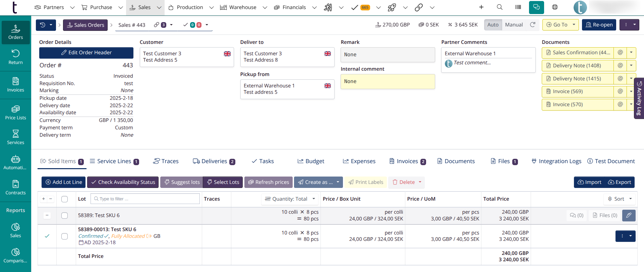
Task: Open Price Lists in the sidebar
Action: coord(15,112)
